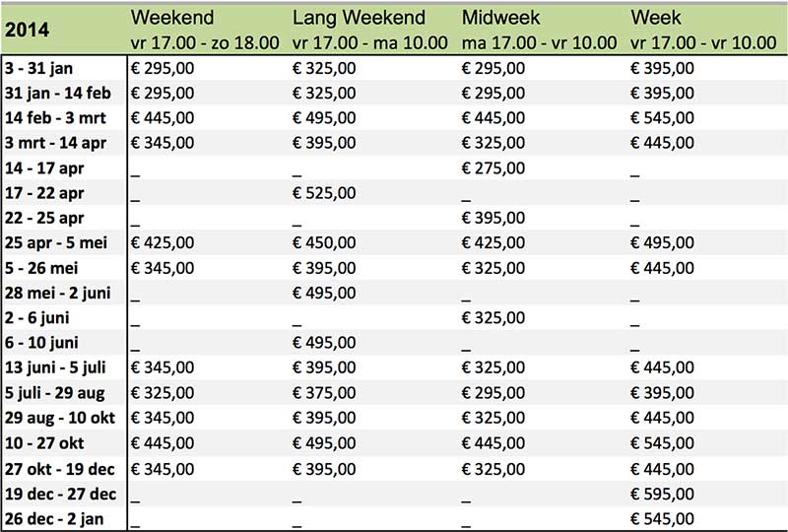Click the 27 okt - 19 dec row label
The width and height of the screenshot is (788, 532).
click(60, 469)
